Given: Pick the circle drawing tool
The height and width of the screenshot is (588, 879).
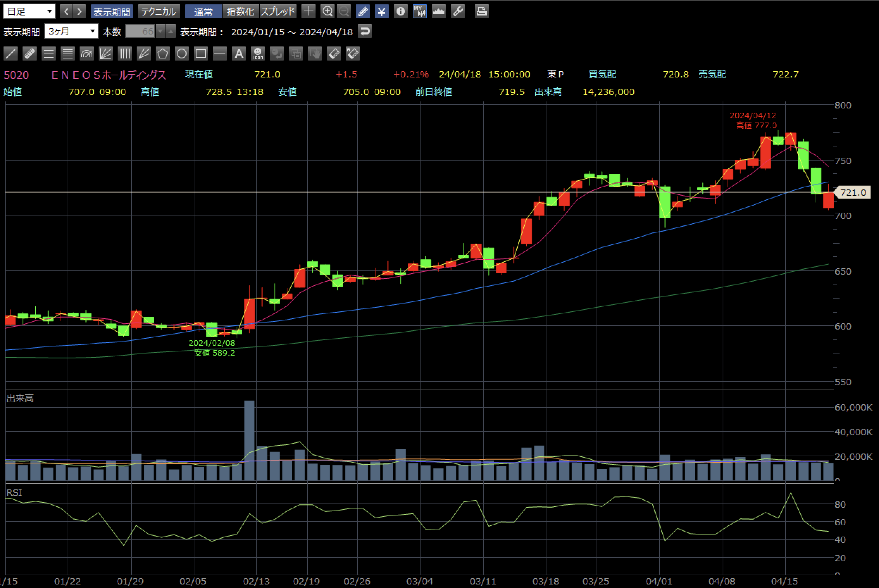Looking at the screenshot, I should [x=181, y=54].
